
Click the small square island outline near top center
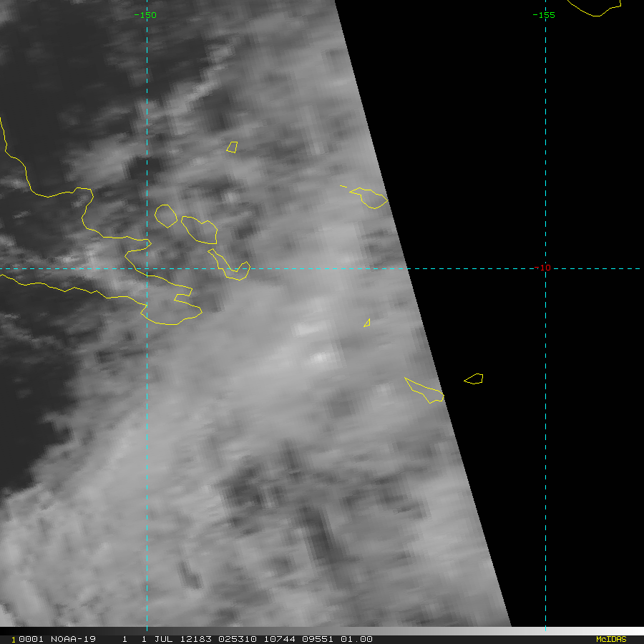pos(232,147)
